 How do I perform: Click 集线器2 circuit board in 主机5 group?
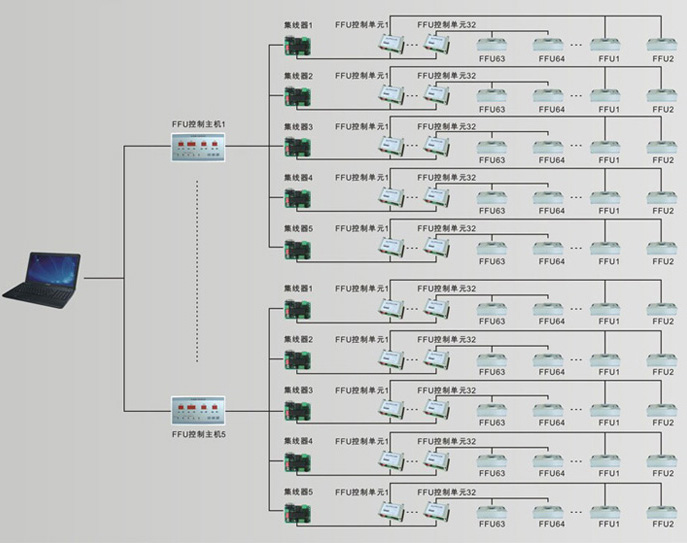point(297,360)
